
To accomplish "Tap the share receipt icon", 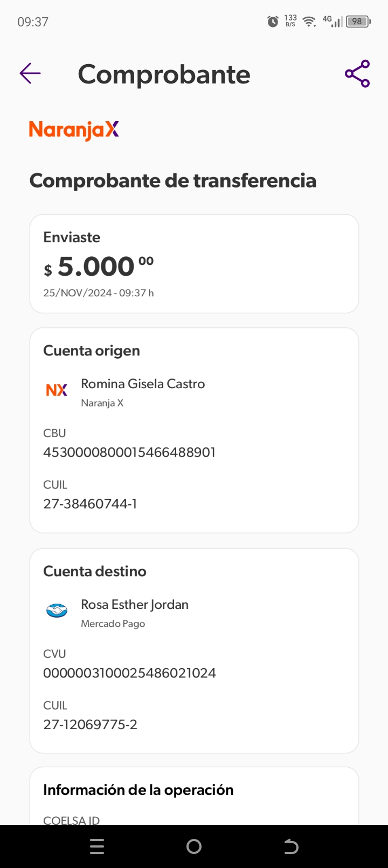I will click(357, 74).
